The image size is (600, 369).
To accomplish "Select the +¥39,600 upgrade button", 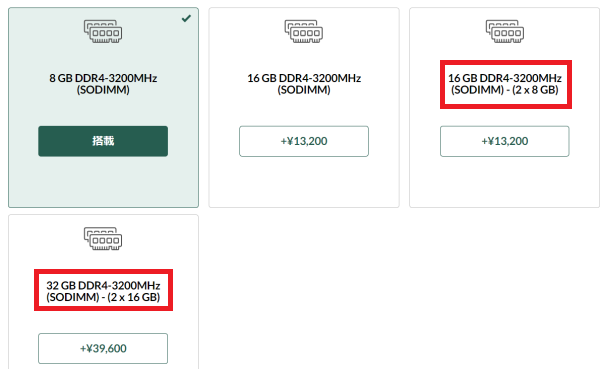I will point(103,348).
